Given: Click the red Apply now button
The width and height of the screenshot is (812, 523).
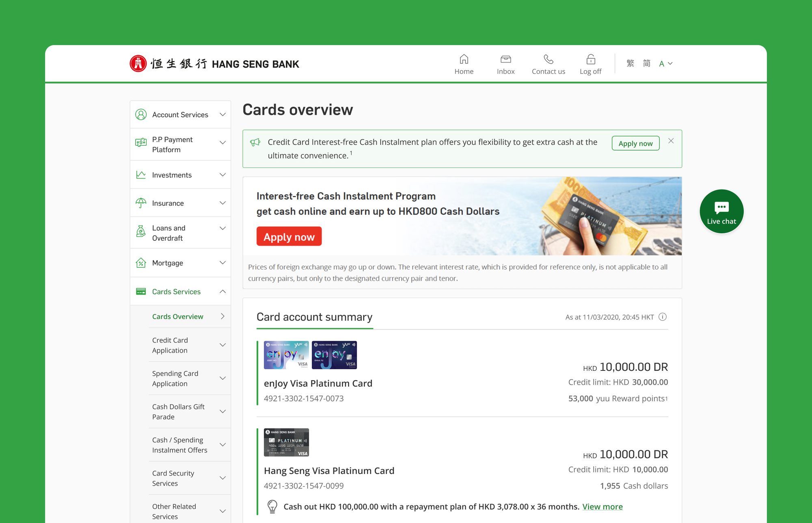Looking at the screenshot, I should pos(289,237).
